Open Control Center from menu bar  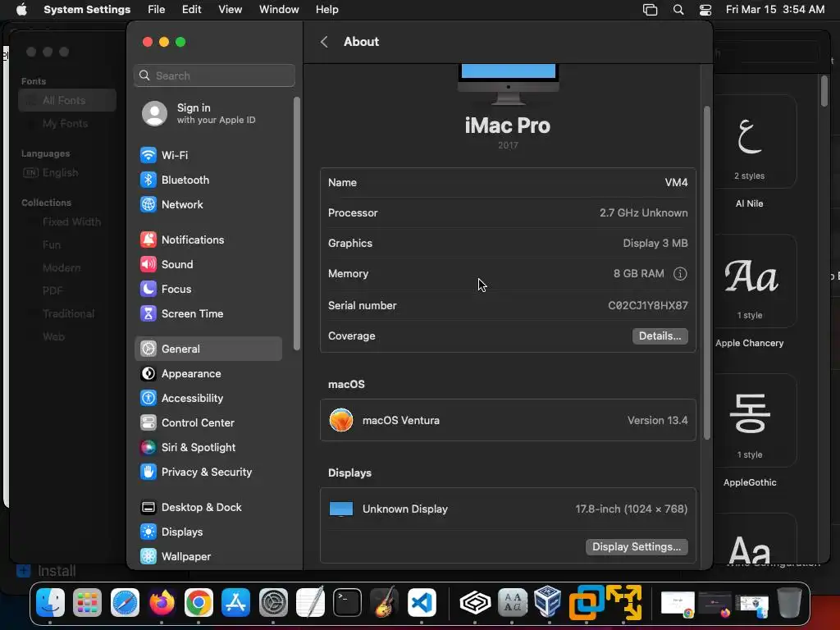pos(705,10)
